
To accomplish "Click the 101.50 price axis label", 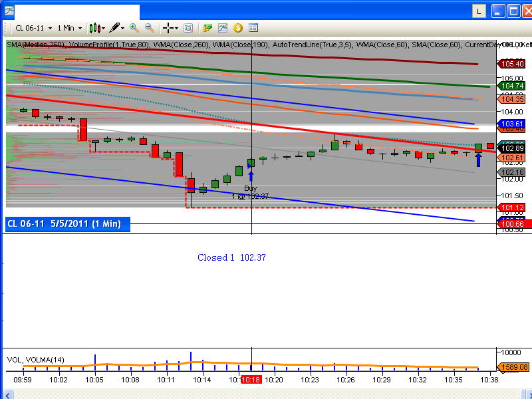I will click(x=512, y=196).
